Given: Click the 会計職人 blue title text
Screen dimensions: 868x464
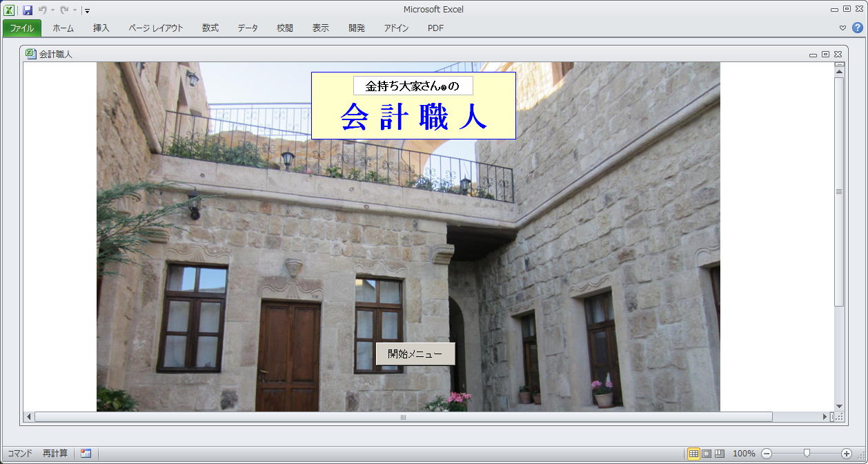Looking at the screenshot, I should (414, 117).
